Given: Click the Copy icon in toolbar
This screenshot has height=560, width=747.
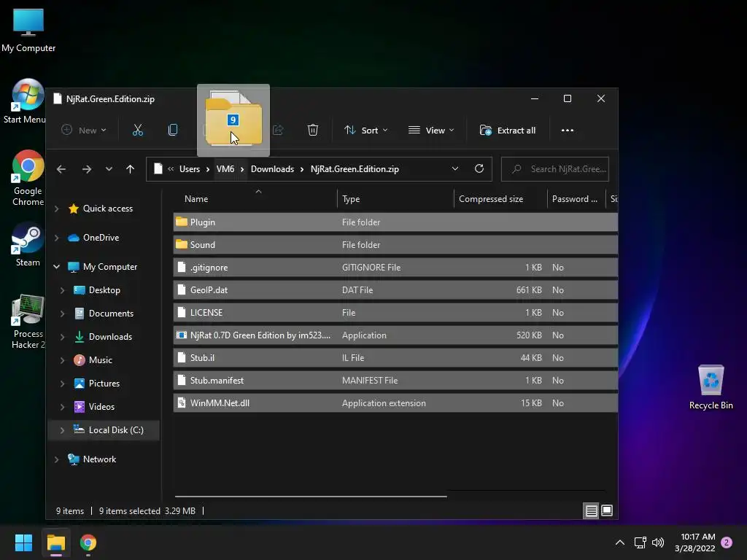Looking at the screenshot, I should click(173, 130).
